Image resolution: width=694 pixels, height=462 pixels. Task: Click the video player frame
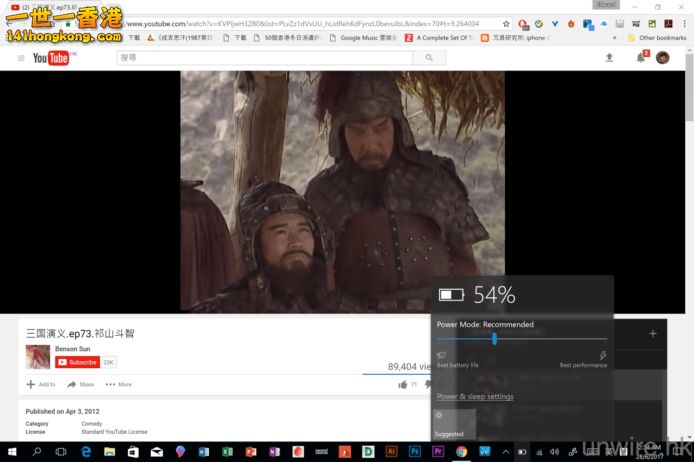pyautogui.click(x=342, y=192)
